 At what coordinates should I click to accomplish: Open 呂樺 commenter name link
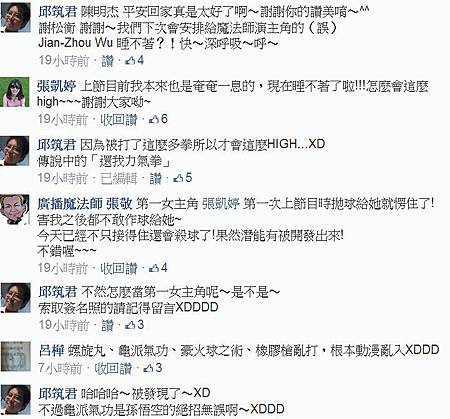[x=51, y=350]
